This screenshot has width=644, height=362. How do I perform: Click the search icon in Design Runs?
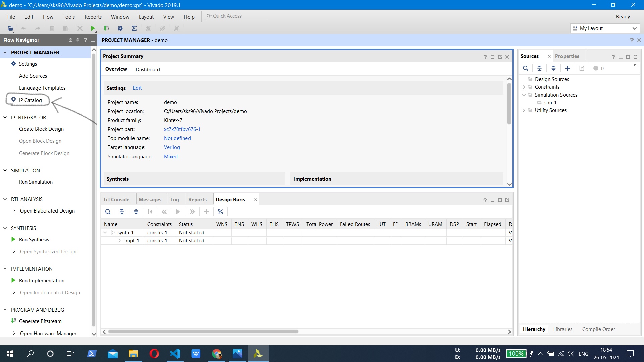tap(108, 212)
